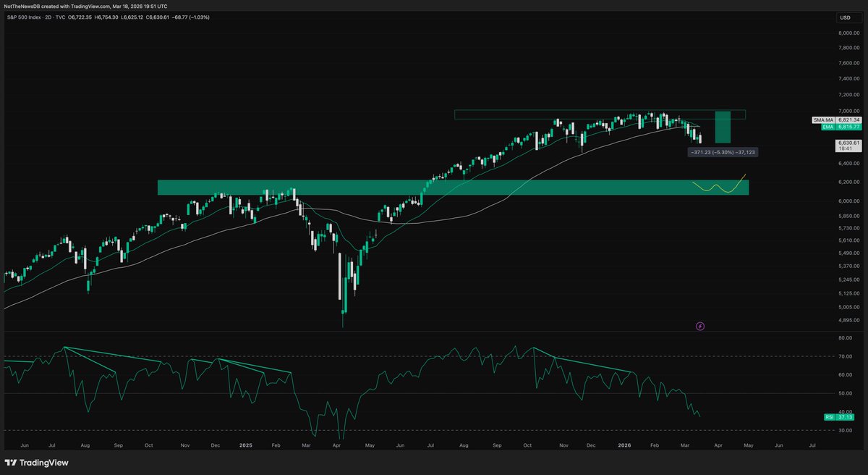Click the 5,490.00 price scale label

(850, 253)
